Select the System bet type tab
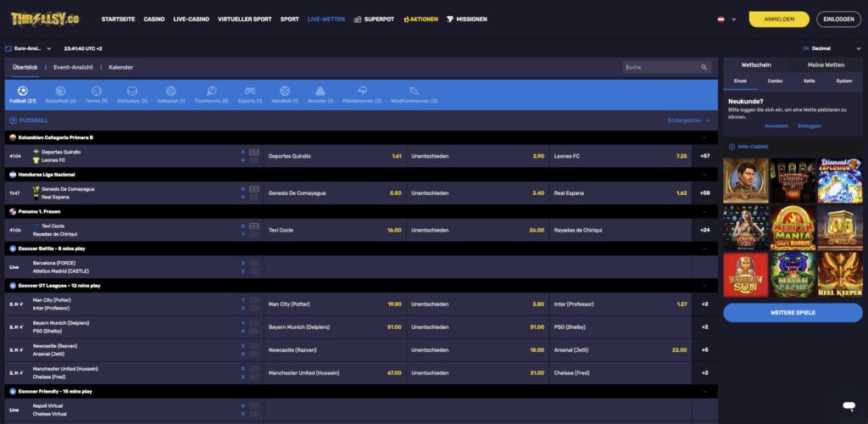The height and width of the screenshot is (424, 868). [844, 81]
